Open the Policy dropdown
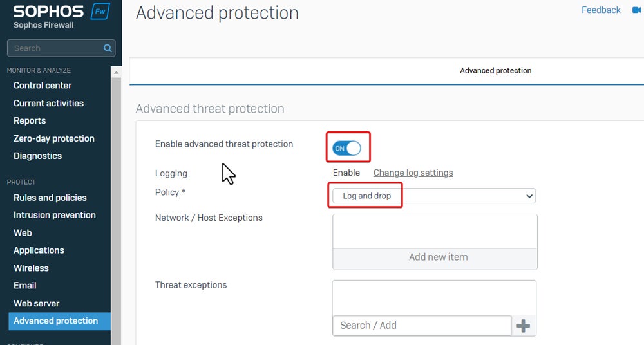This screenshot has height=345, width=644. coord(433,196)
